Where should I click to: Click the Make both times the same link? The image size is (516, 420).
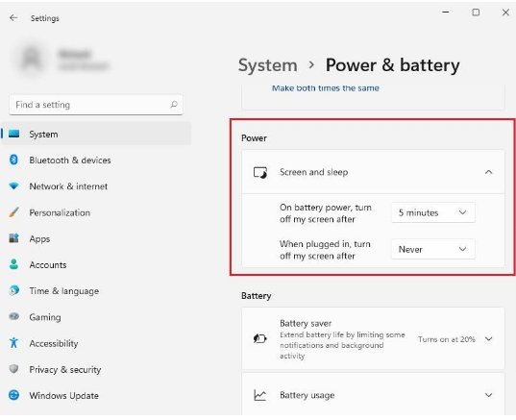coord(325,88)
